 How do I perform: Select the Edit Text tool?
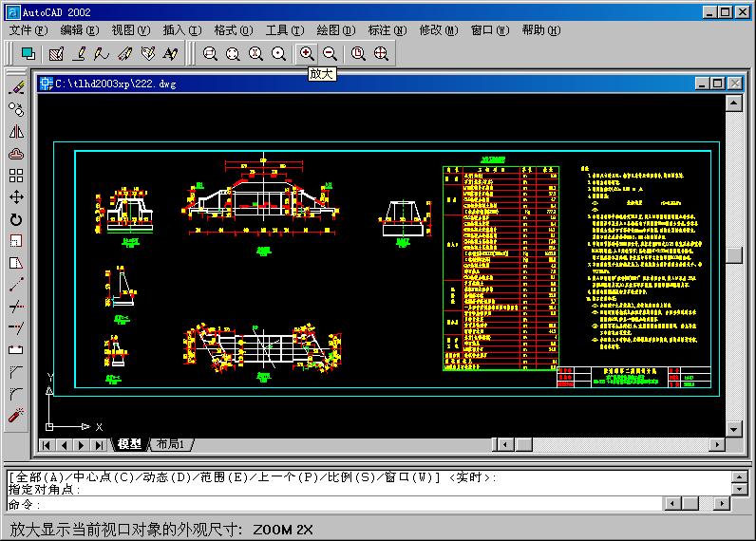pyautogui.click(x=170, y=53)
